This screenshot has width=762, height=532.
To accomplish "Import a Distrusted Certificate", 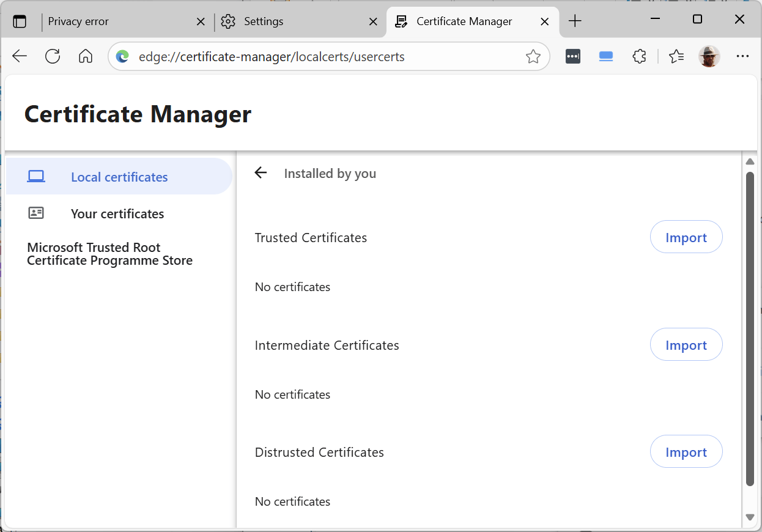I will [686, 452].
